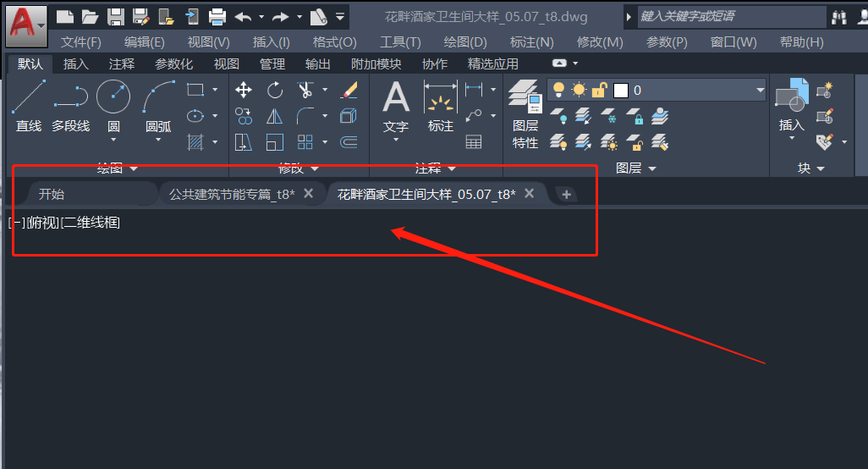Click the Move tool icon
This screenshot has height=469, width=868.
pos(244,91)
